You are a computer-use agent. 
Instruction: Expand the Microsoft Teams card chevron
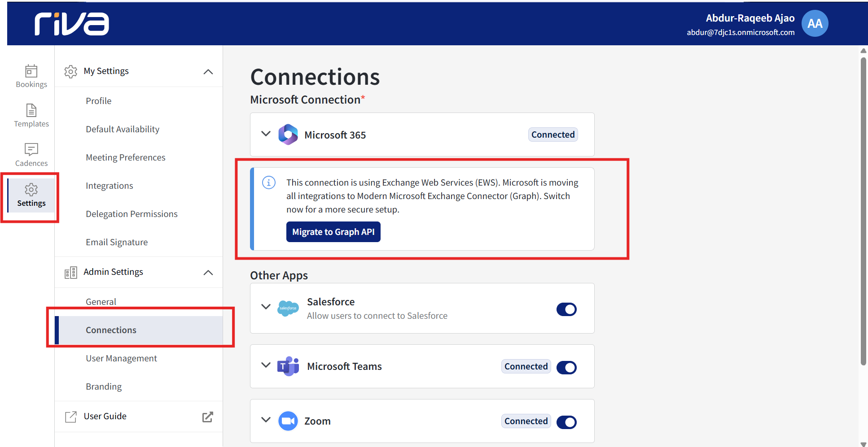coord(266,365)
